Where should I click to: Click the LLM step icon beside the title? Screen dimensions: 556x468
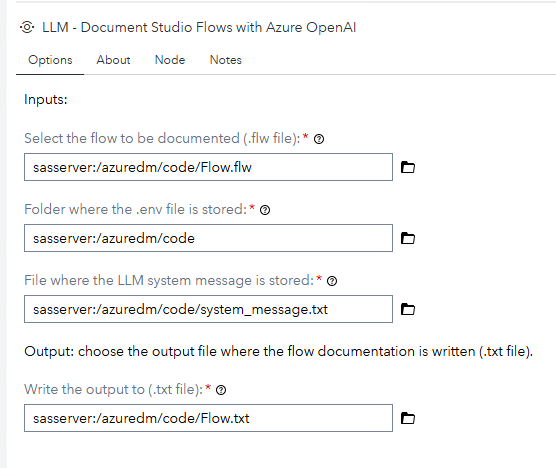coord(27,27)
